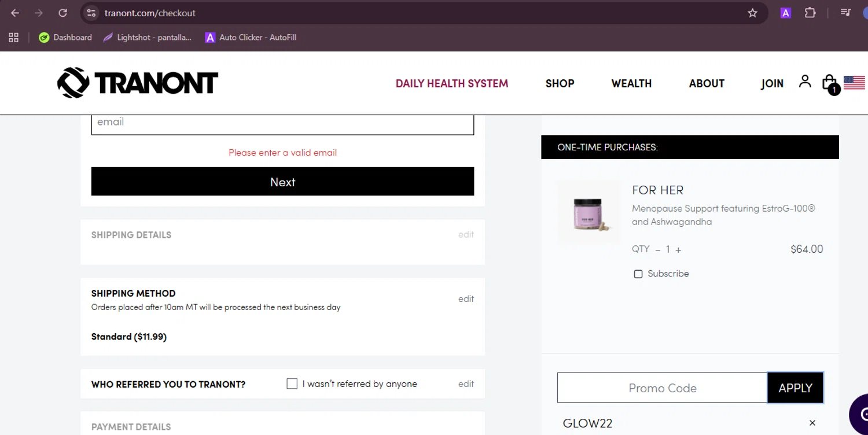Click the browser forward arrow
The width and height of the screenshot is (868, 435).
tap(39, 13)
